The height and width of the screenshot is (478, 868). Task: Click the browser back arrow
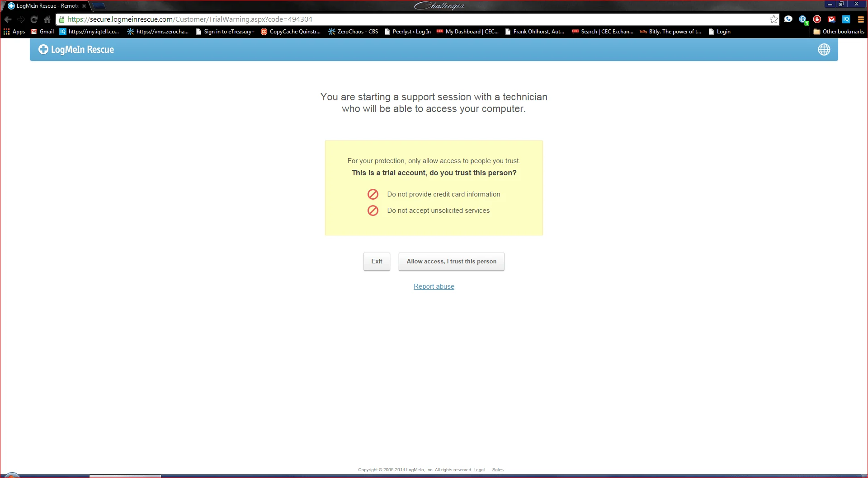8,19
